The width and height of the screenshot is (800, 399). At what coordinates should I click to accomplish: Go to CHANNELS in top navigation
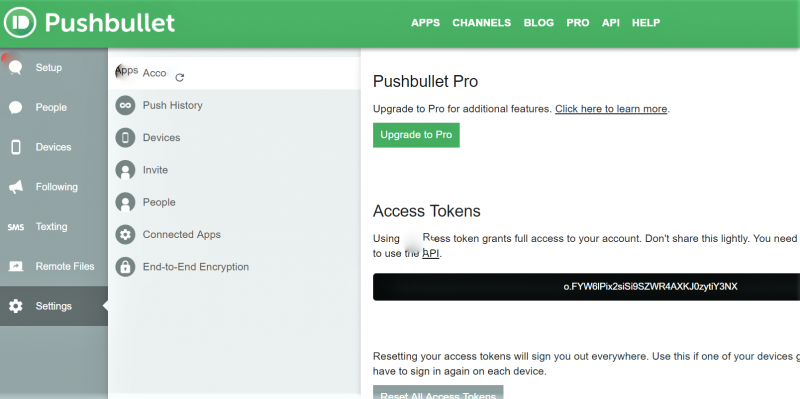tap(482, 23)
